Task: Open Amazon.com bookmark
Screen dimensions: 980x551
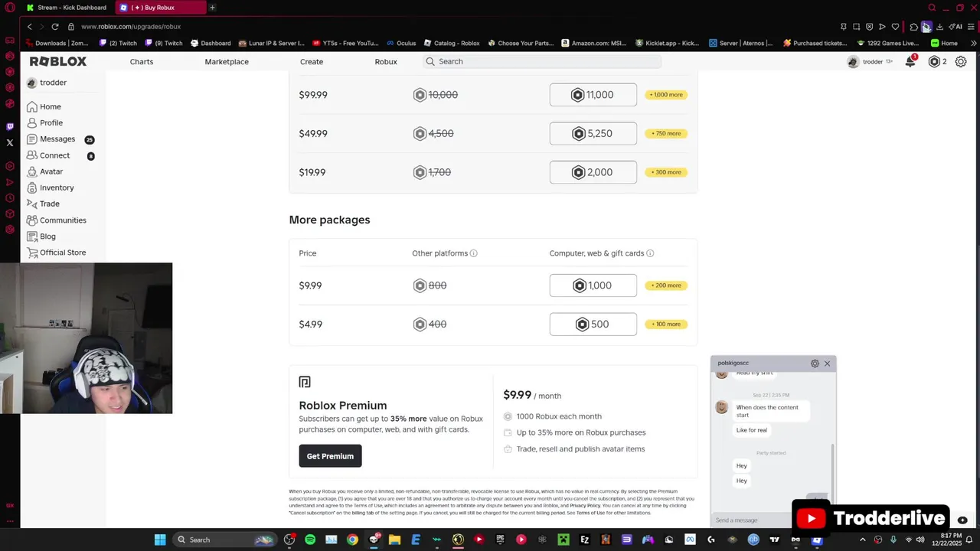Action: coord(594,43)
